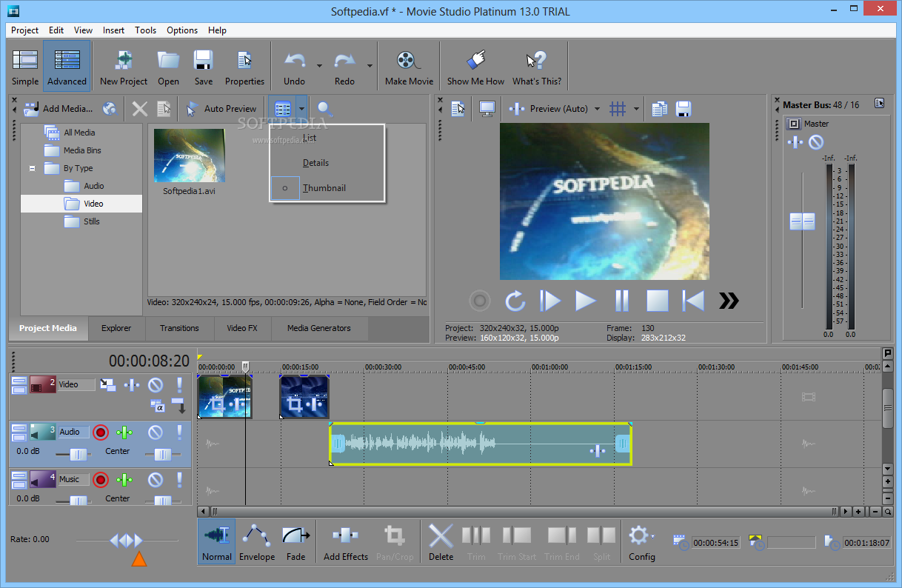Viewport: 902px width, 588px height.
Task: Select the Softpedia1.avi thumbnail
Action: pyautogui.click(x=190, y=156)
